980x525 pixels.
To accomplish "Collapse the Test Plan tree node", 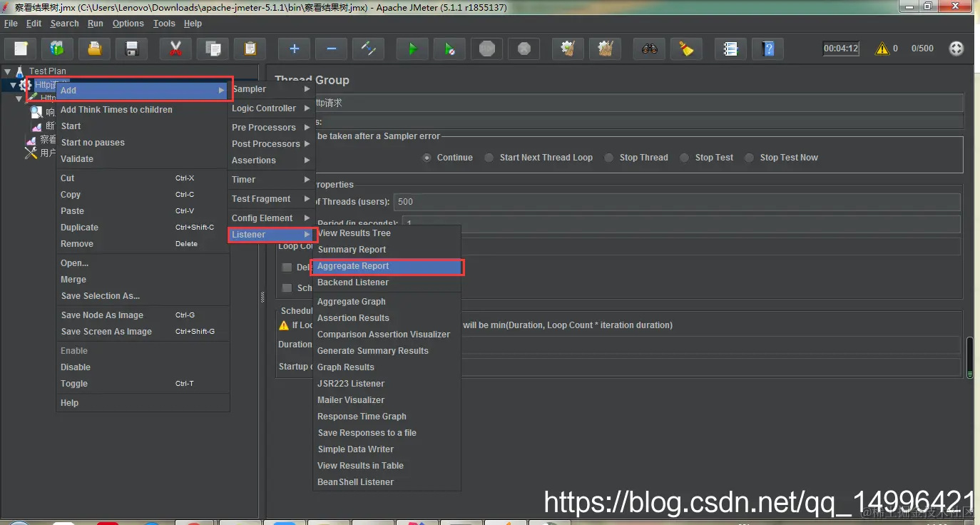I will point(7,71).
